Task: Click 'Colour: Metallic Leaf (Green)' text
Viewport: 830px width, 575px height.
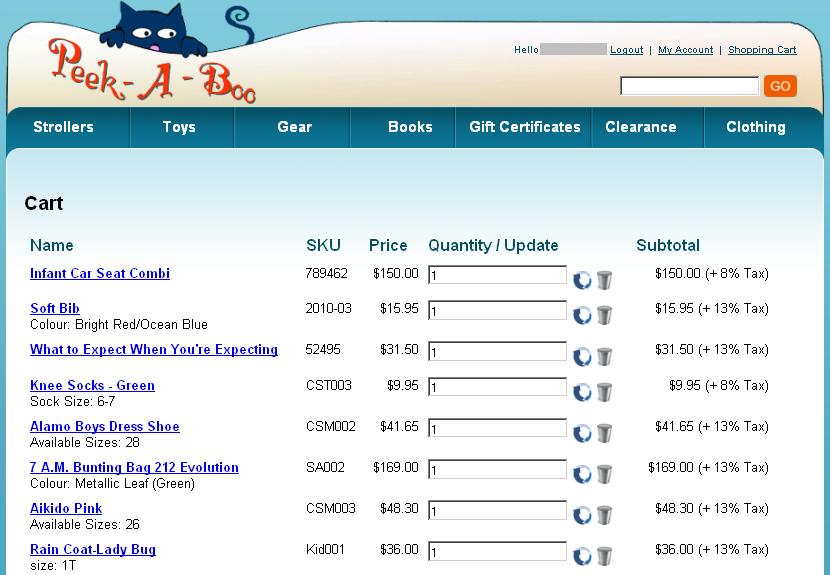Action: tap(113, 483)
